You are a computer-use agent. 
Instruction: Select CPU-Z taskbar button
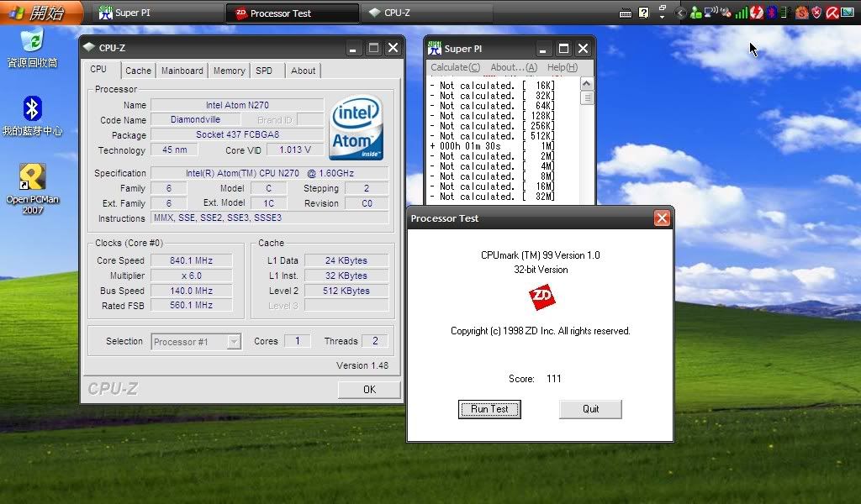(426, 13)
